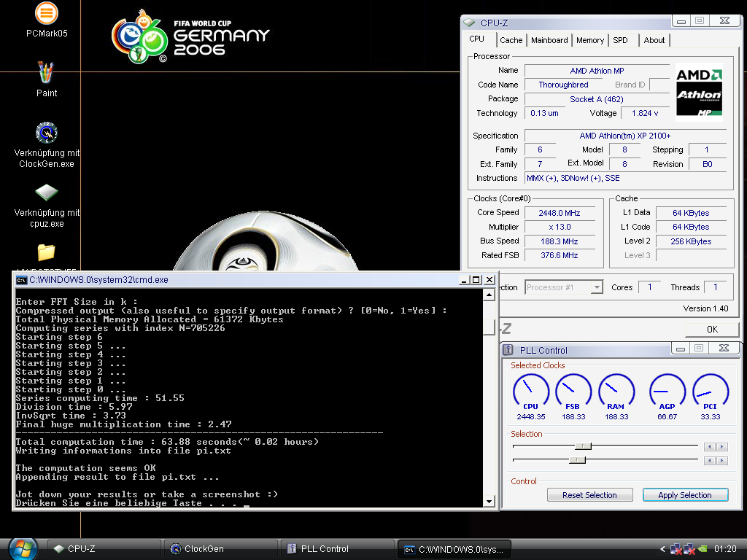Image resolution: width=747 pixels, height=560 pixels.
Task: Maximize the cmd.exe window
Action: click(x=476, y=280)
